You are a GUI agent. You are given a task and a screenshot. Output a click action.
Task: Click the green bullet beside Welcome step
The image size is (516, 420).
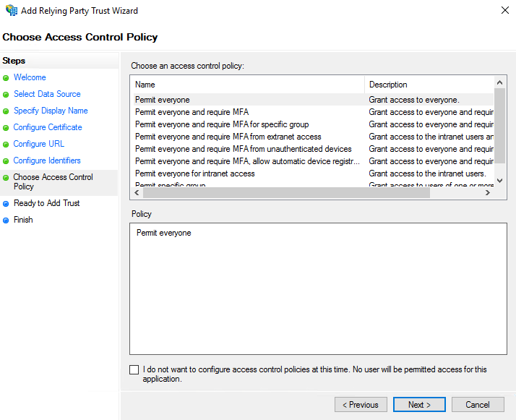pos(6,78)
